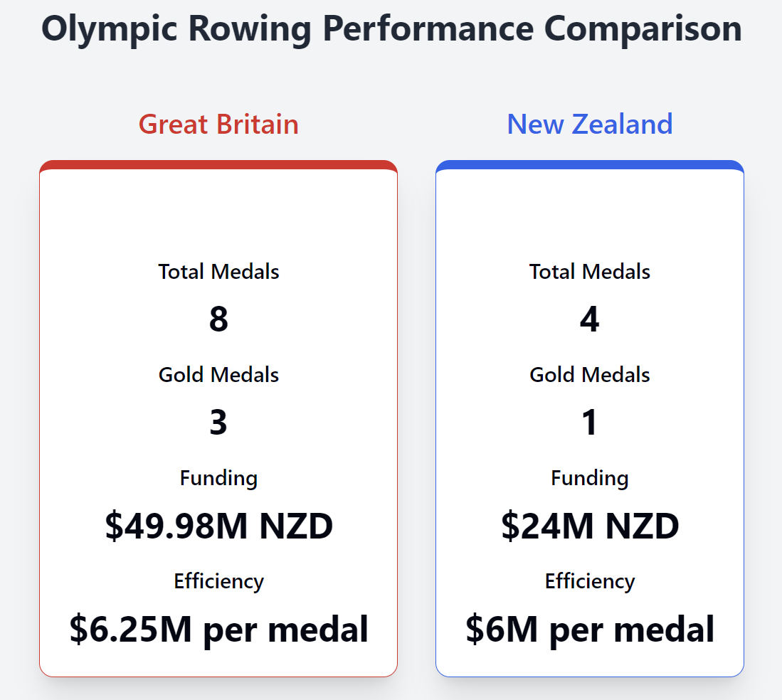Viewport: 782px width, 700px height.
Task: Click Great Britain's Total Medals label
Action: pyautogui.click(x=218, y=272)
